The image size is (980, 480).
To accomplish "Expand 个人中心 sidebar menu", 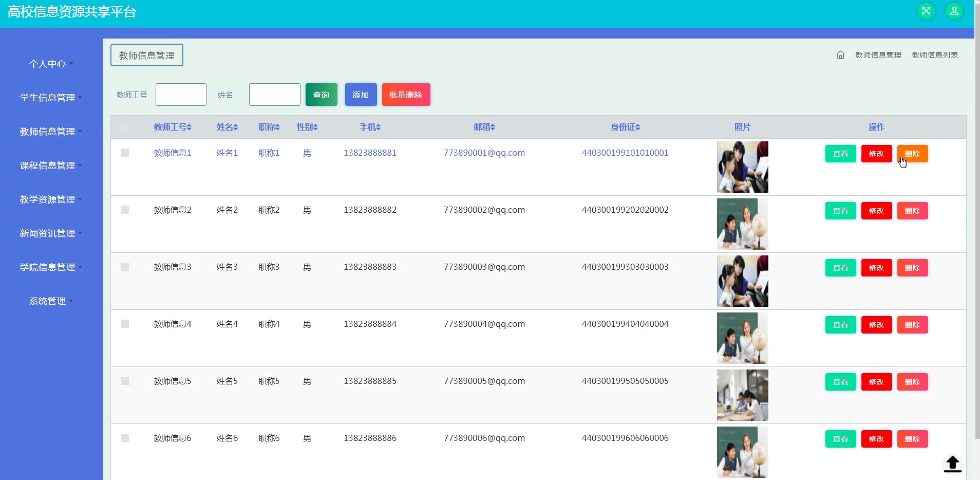I will (x=51, y=64).
